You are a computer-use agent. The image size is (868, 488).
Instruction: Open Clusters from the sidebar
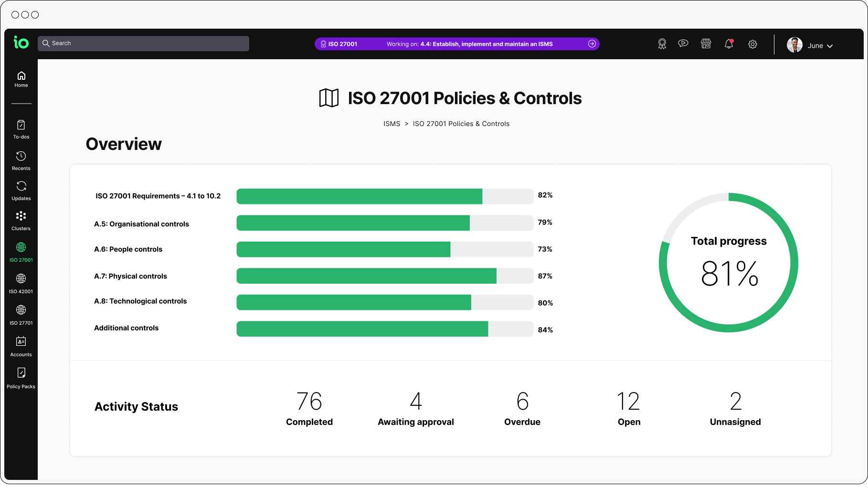click(x=21, y=220)
